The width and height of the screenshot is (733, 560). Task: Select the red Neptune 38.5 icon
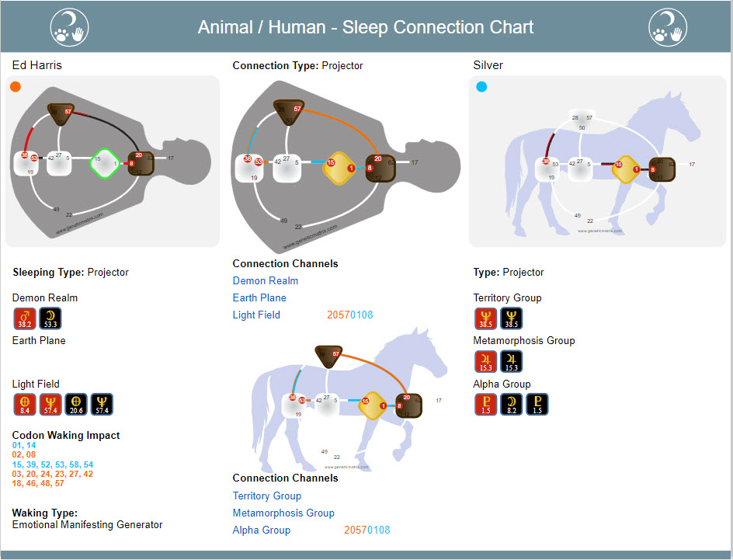(x=486, y=318)
